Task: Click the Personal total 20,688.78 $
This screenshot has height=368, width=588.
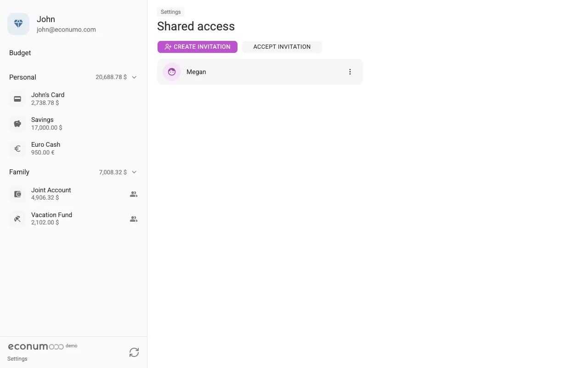Action: (111, 77)
